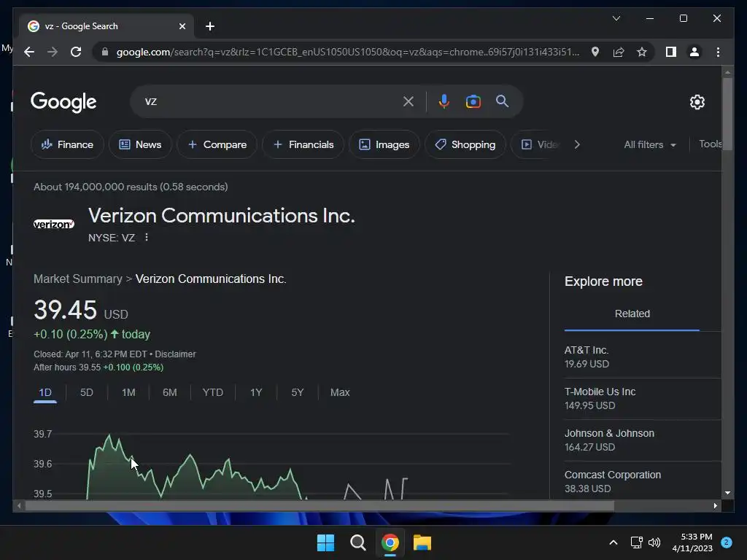Expand the All filters dropdown
This screenshot has height=560, width=747.
pos(650,145)
